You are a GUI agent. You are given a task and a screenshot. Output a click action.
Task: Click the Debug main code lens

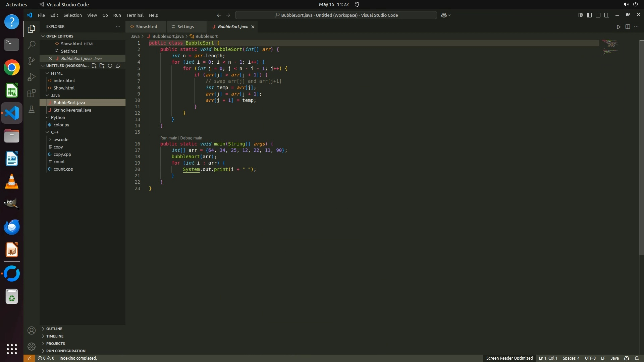(x=191, y=138)
